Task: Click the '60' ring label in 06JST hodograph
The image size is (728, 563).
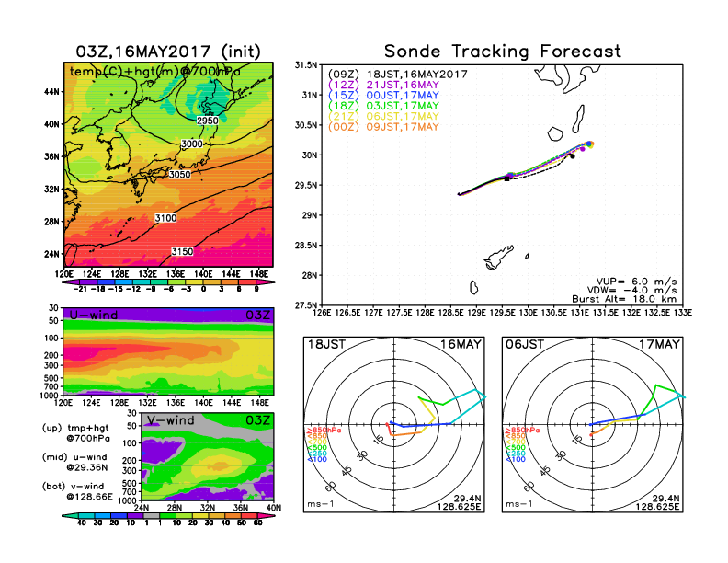Action: tap(529, 487)
